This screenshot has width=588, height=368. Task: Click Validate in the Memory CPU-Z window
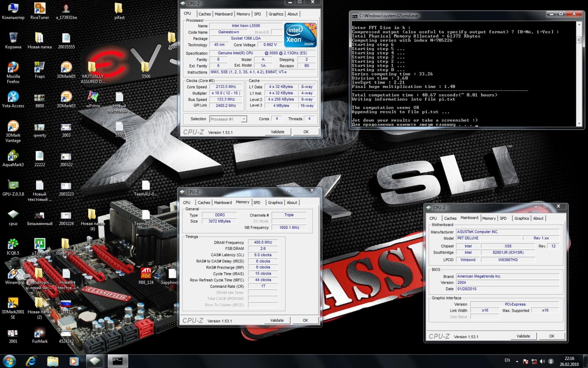pos(277,321)
